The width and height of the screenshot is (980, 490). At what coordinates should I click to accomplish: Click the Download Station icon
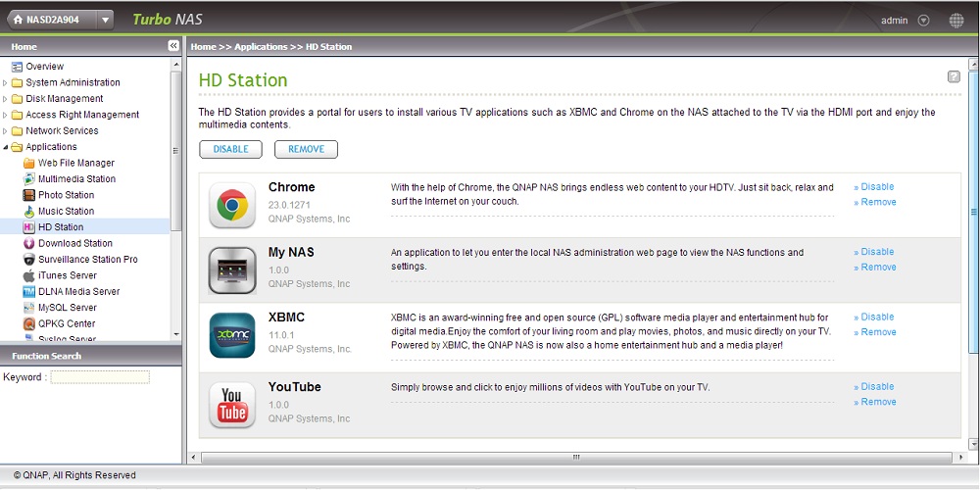[28, 243]
